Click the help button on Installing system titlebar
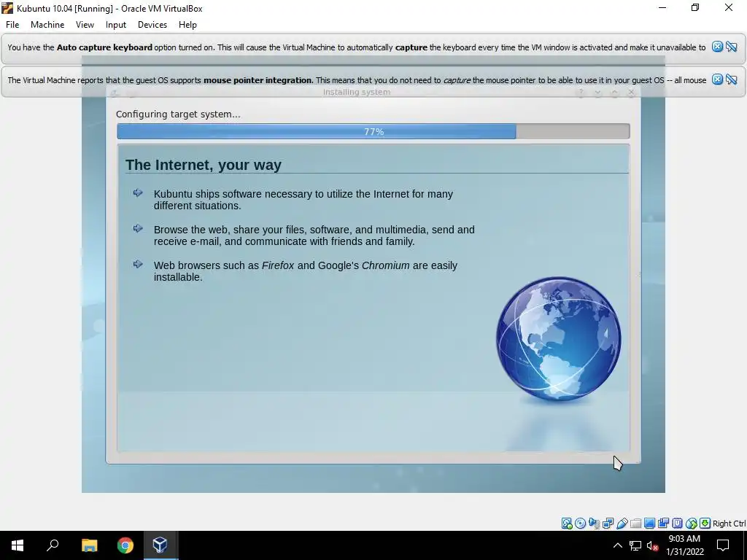 click(581, 93)
